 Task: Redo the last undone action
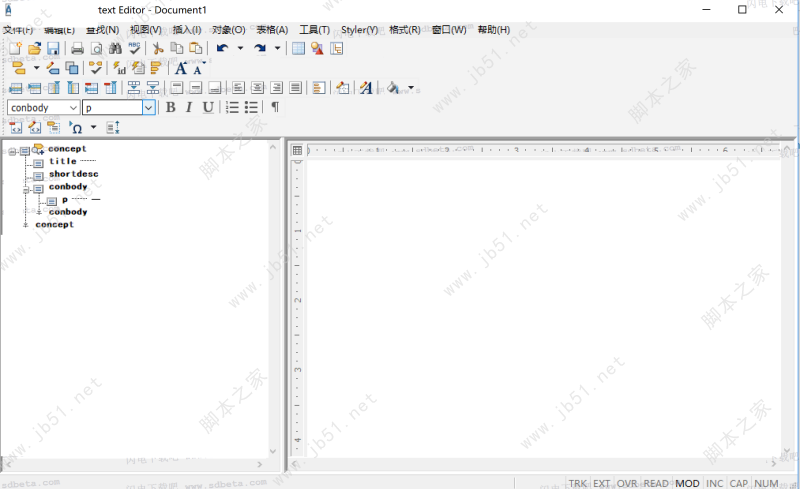[x=260, y=48]
